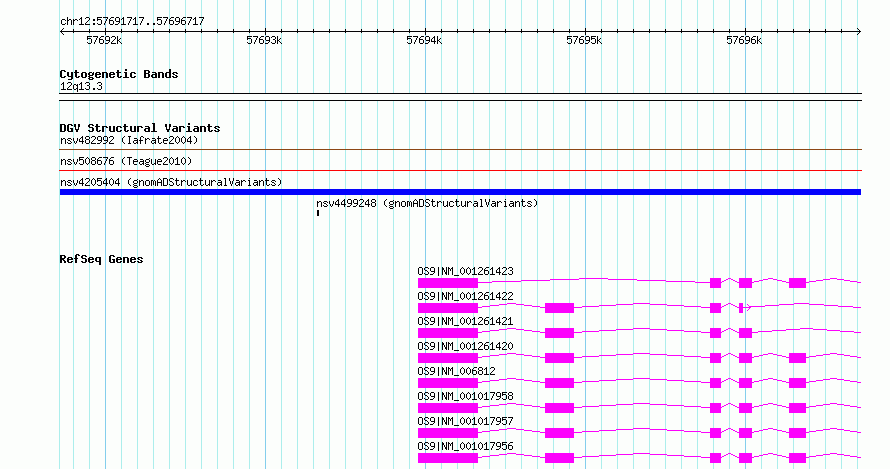
Task: Select variant nsv482992 (Iafrate2004) label
Action: click(x=129, y=140)
